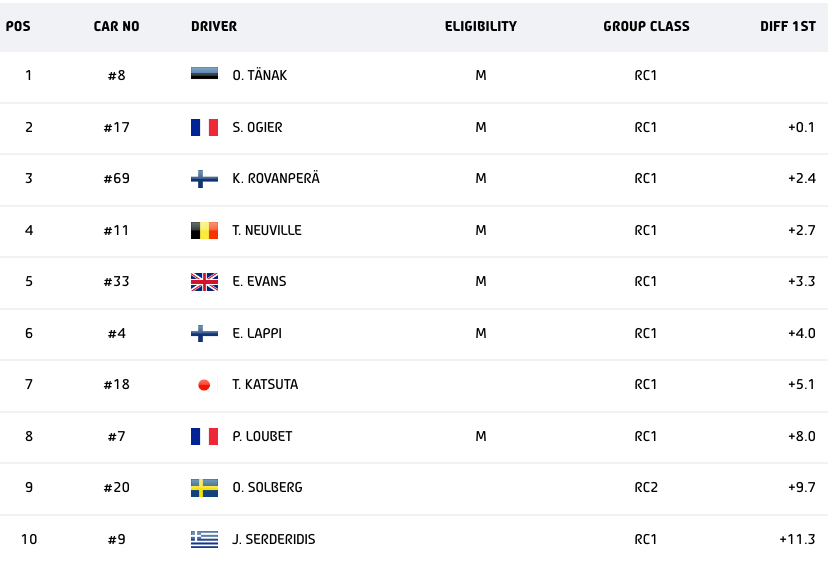The height and width of the screenshot is (565, 828).
Task: Click the Greek flag beside J. Serderidis
Action: (204, 540)
